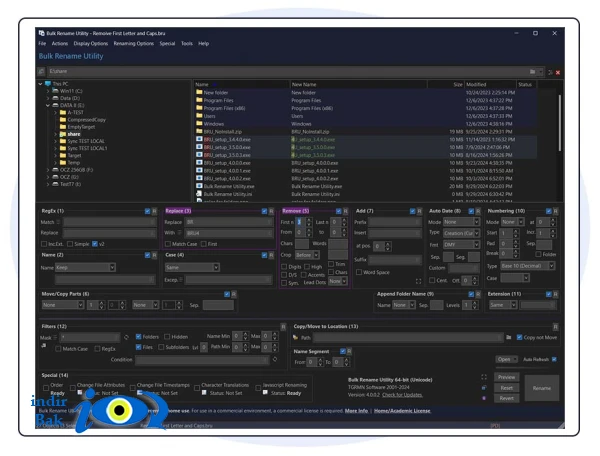
Task: Open the Renaming Options menu
Action: (x=134, y=44)
